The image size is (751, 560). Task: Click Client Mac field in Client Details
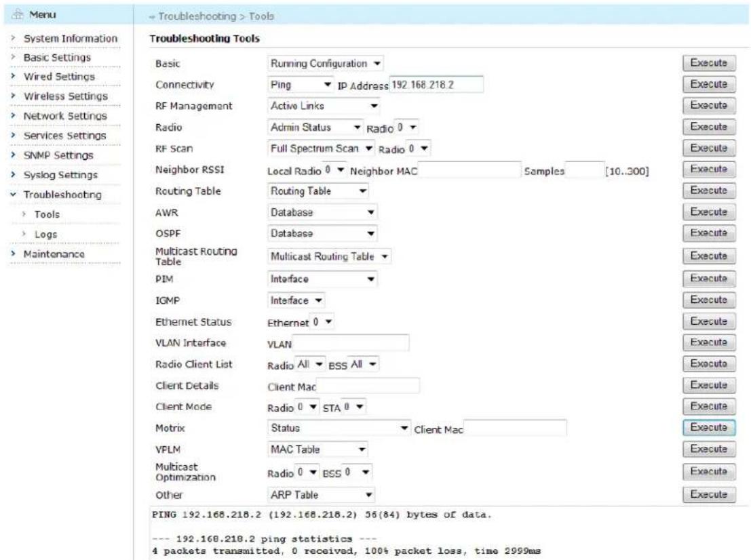coord(368,386)
